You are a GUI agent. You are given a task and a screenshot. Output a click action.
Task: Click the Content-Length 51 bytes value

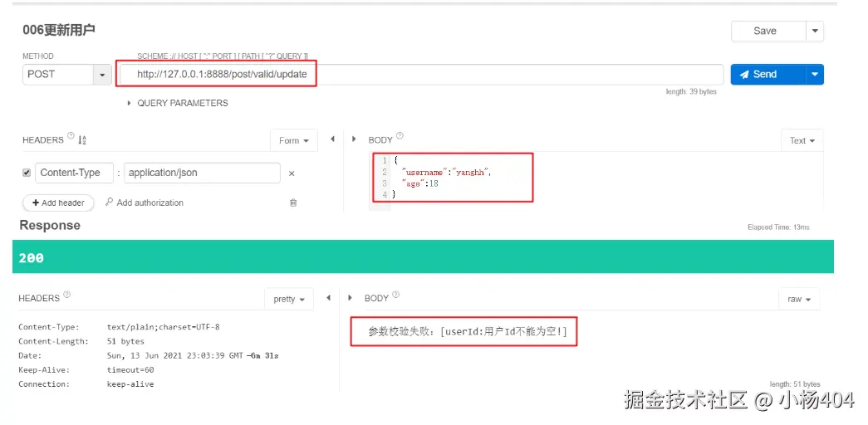click(x=125, y=341)
